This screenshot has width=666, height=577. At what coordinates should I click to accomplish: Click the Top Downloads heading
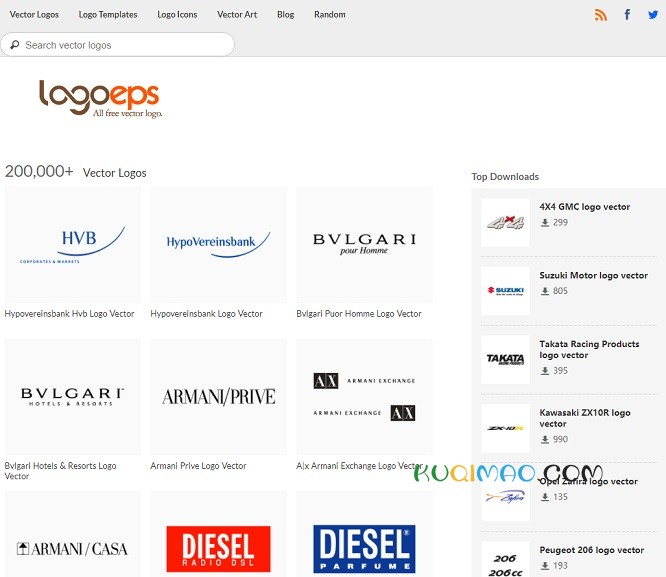click(505, 177)
